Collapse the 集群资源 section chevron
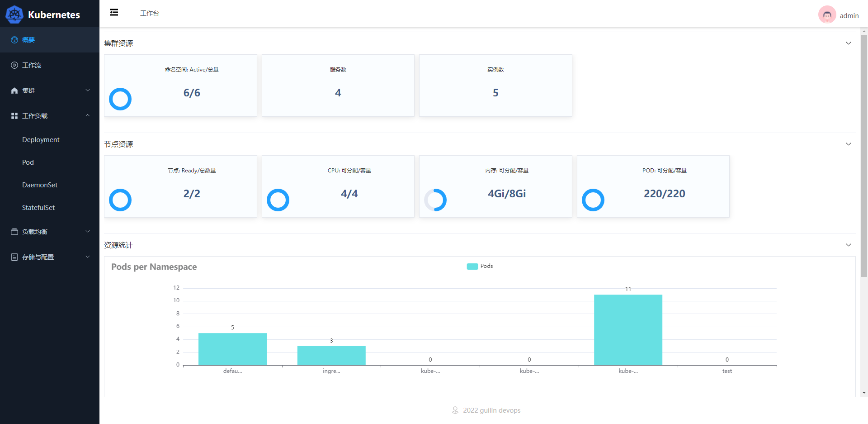The image size is (868, 424). [x=848, y=43]
